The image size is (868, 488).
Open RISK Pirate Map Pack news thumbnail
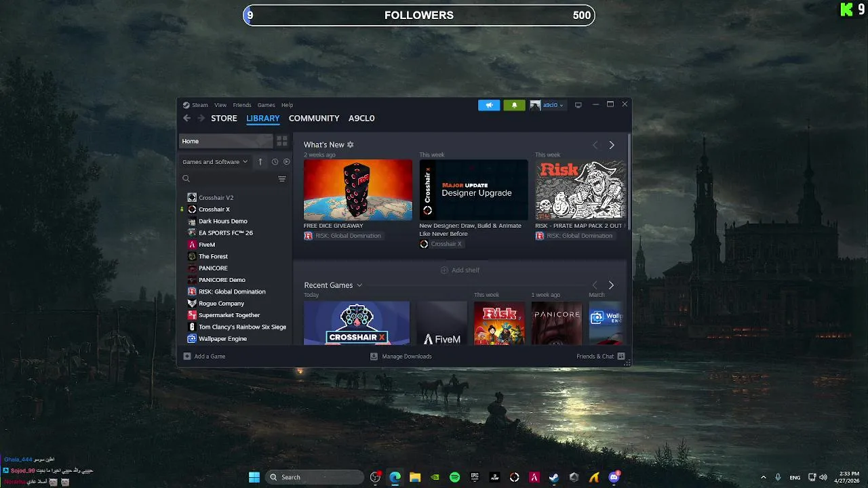(x=580, y=190)
